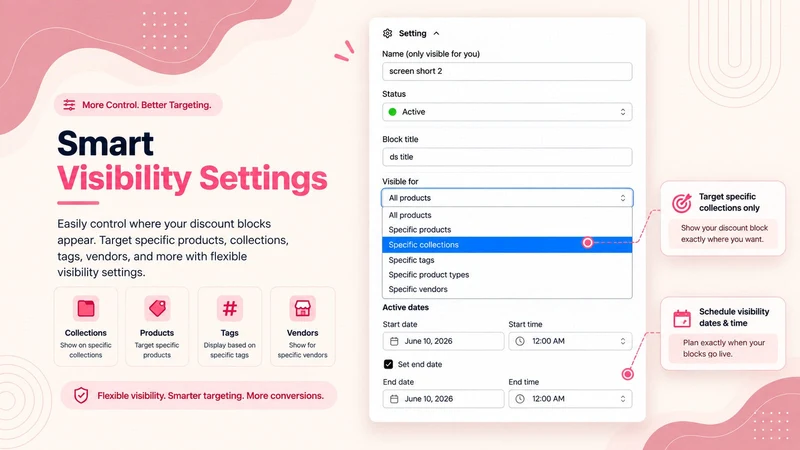Open the 'Visible for' All products dropdown
Viewport: 800px width, 450px height.
(x=507, y=198)
